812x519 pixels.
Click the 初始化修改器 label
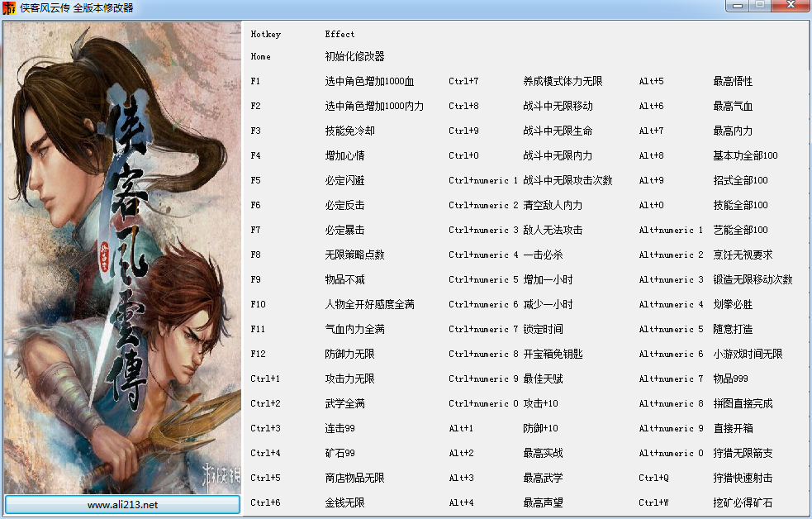pyautogui.click(x=354, y=57)
